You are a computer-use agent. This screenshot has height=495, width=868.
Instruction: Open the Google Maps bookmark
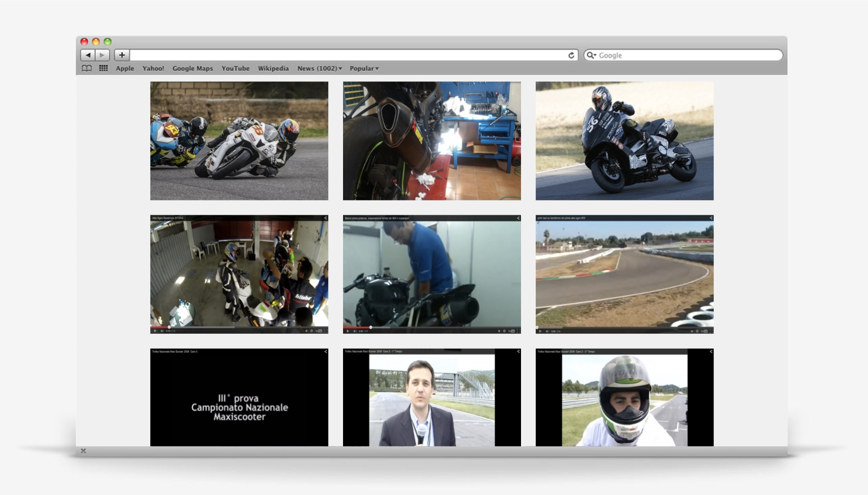tap(193, 68)
